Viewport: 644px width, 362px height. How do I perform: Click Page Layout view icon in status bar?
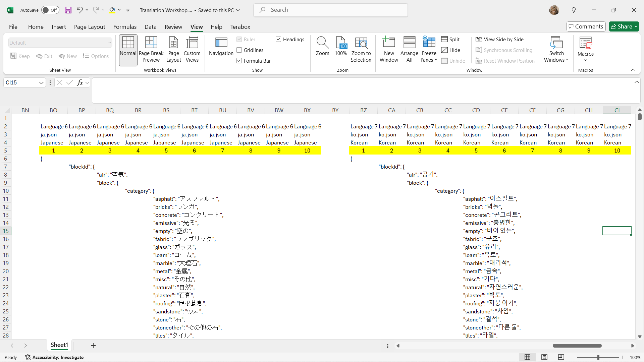(x=544, y=357)
